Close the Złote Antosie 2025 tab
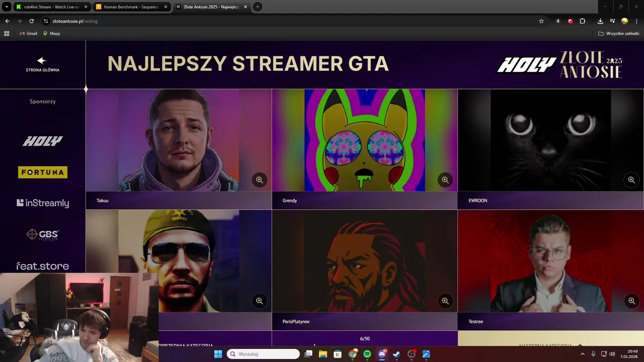This screenshot has width=644, height=362. pos(246,7)
